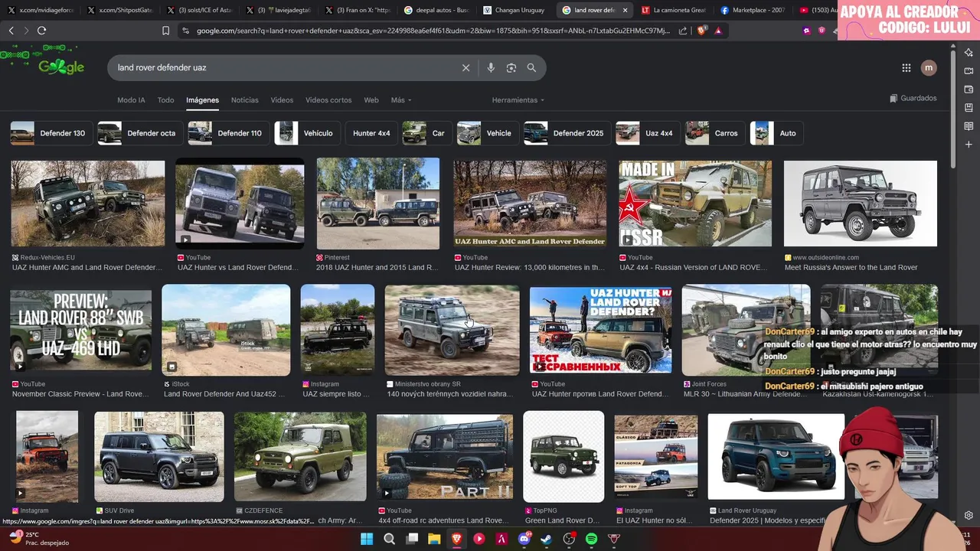Open the iStock Defender and Uaz452 image
Screen dimensions: 980x551
(x=226, y=331)
